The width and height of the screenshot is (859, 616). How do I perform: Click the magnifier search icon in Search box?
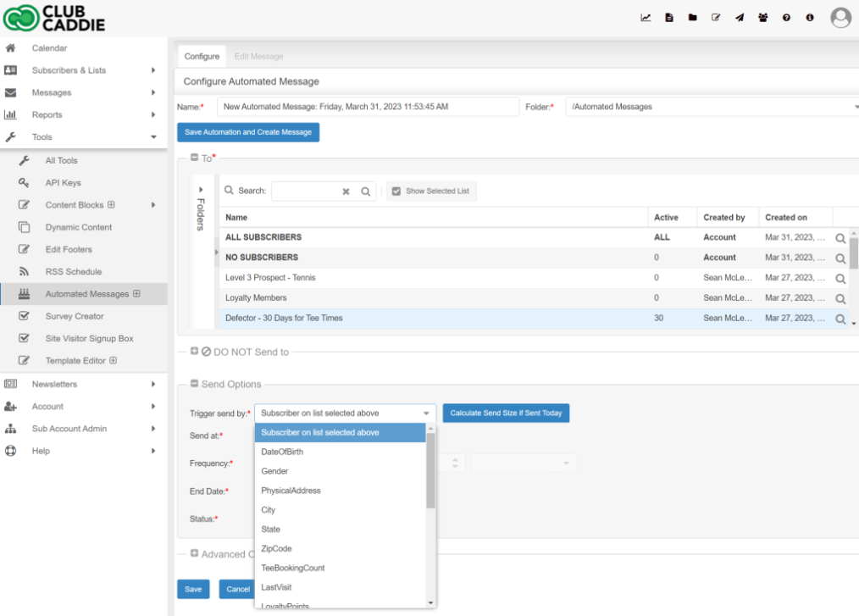pos(365,191)
